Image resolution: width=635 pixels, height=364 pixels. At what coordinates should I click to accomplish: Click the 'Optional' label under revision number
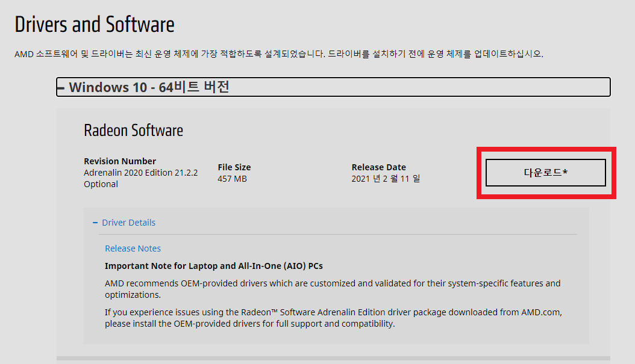tap(101, 184)
